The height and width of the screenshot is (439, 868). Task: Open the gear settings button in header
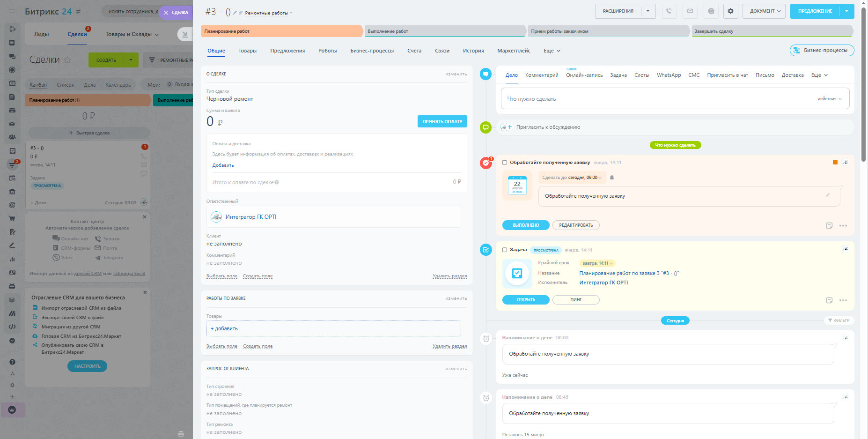click(x=730, y=11)
